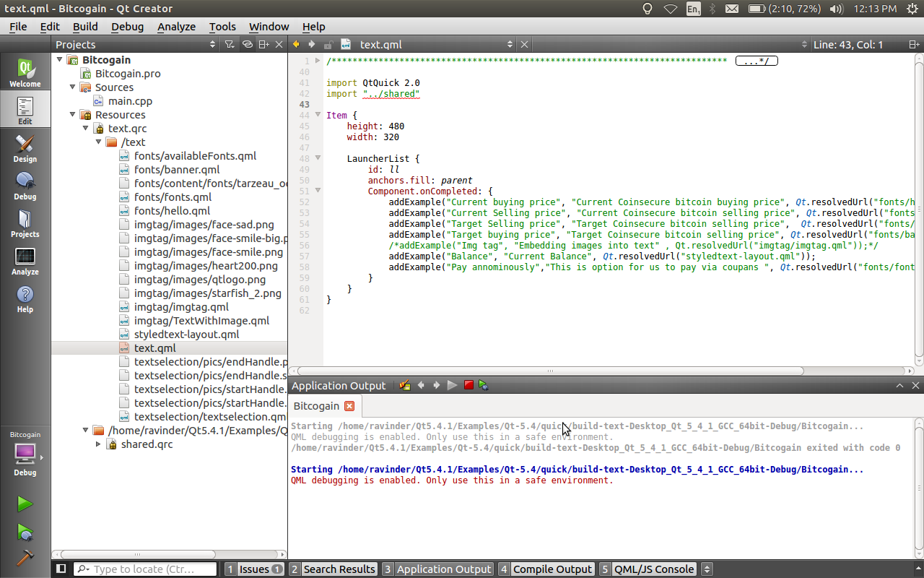Expand the shared.qrc node
Viewport: 924px width, 578px height.
98,444
